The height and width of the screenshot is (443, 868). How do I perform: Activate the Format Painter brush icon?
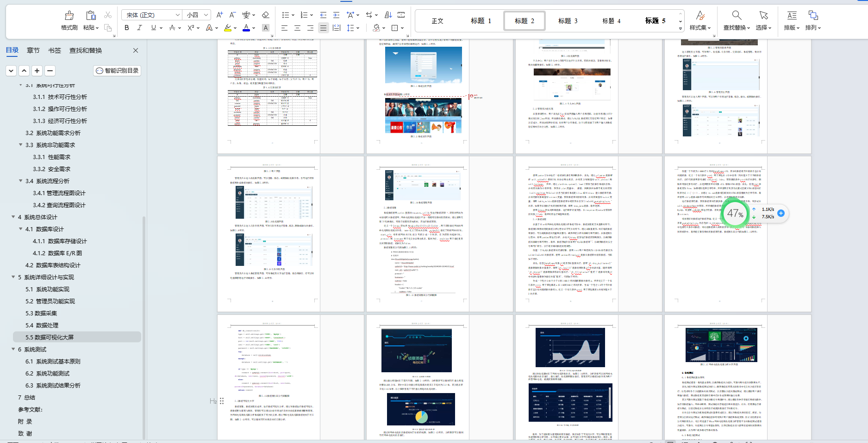69,16
